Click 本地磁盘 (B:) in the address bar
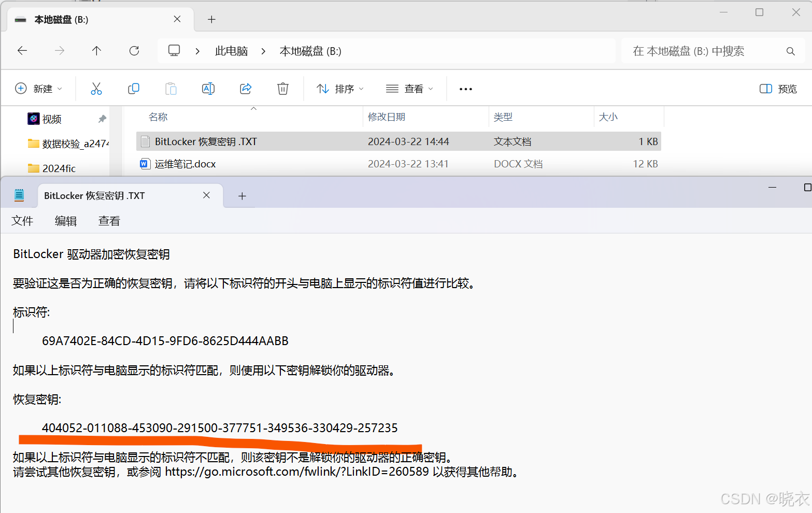The height and width of the screenshot is (513, 812). coord(310,51)
